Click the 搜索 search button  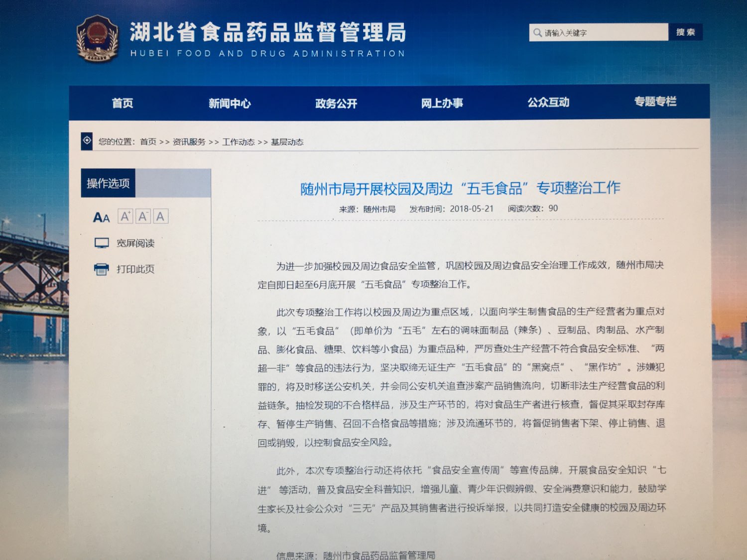pos(686,32)
